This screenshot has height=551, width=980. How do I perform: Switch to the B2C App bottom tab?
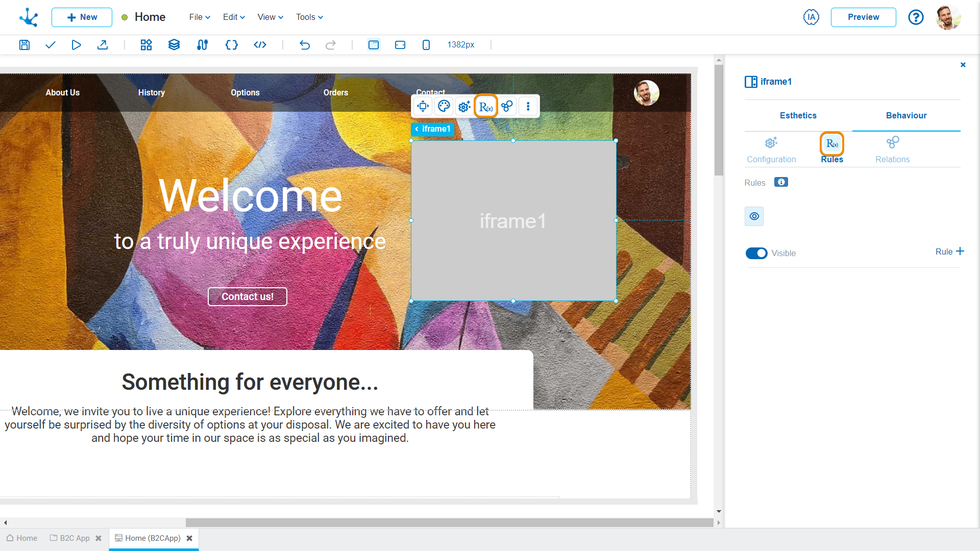(74, 538)
